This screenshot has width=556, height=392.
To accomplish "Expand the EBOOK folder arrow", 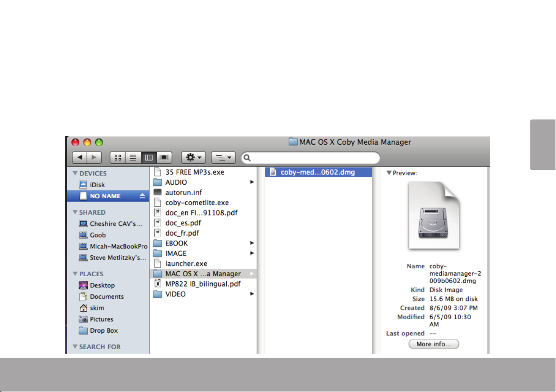I will 252,243.
